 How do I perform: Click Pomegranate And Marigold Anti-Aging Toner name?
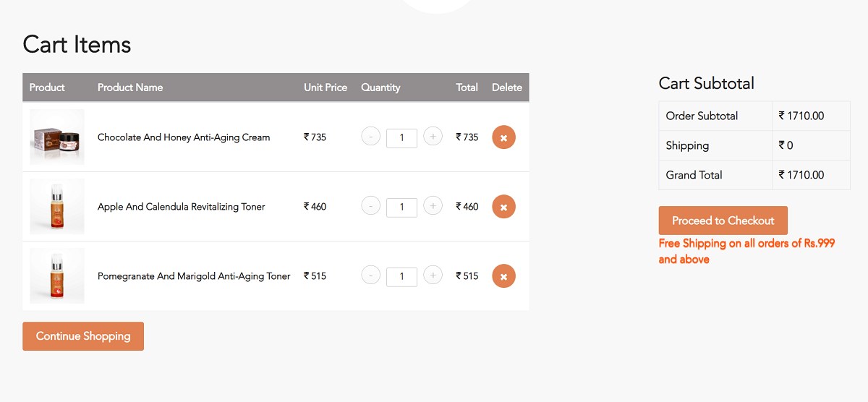[194, 276]
